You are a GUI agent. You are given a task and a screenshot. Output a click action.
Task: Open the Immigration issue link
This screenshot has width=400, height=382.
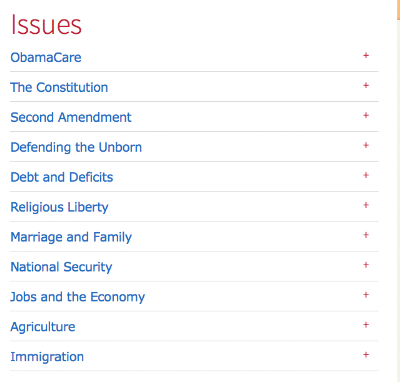[x=47, y=357]
